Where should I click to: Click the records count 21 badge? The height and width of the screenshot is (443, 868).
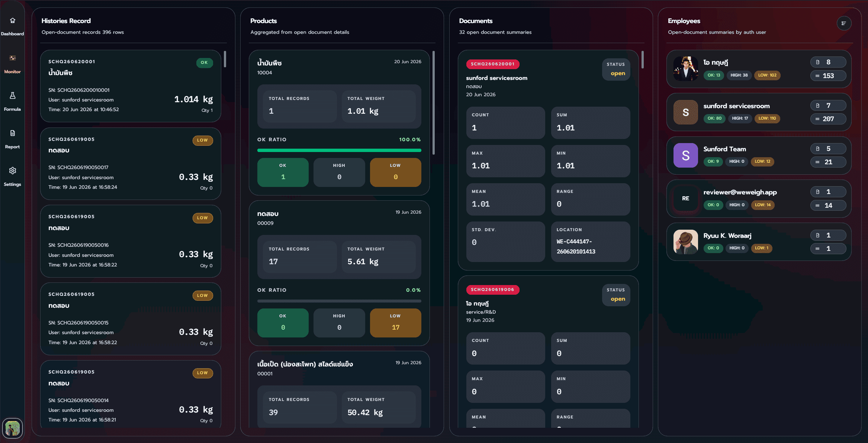tap(828, 162)
